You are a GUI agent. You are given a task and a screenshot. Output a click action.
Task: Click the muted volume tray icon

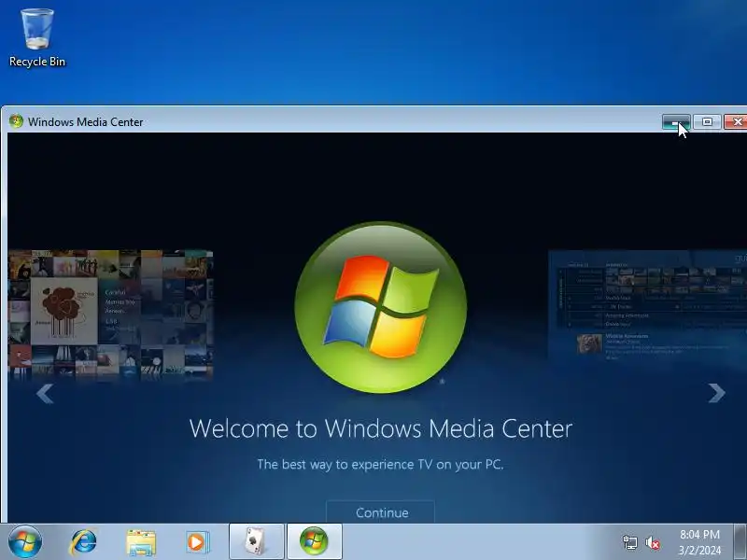tap(652, 542)
